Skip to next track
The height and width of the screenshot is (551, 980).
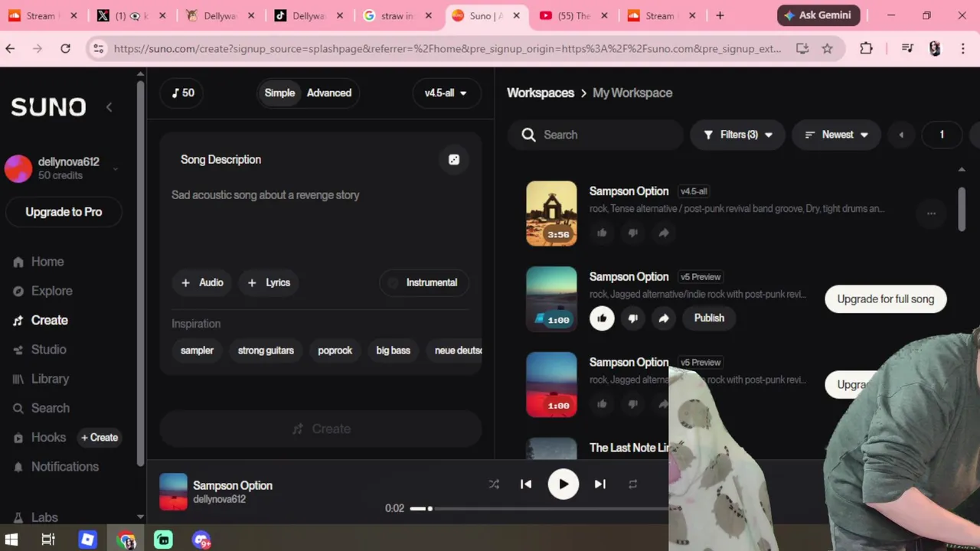(600, 484)
